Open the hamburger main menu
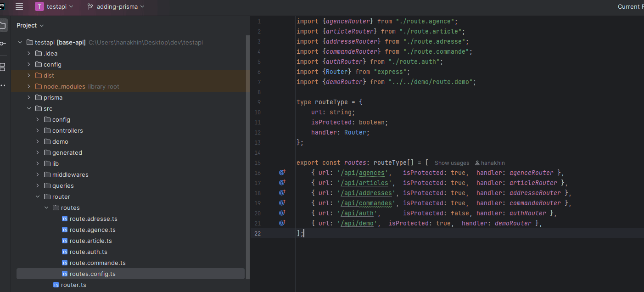 click(19, 6)
